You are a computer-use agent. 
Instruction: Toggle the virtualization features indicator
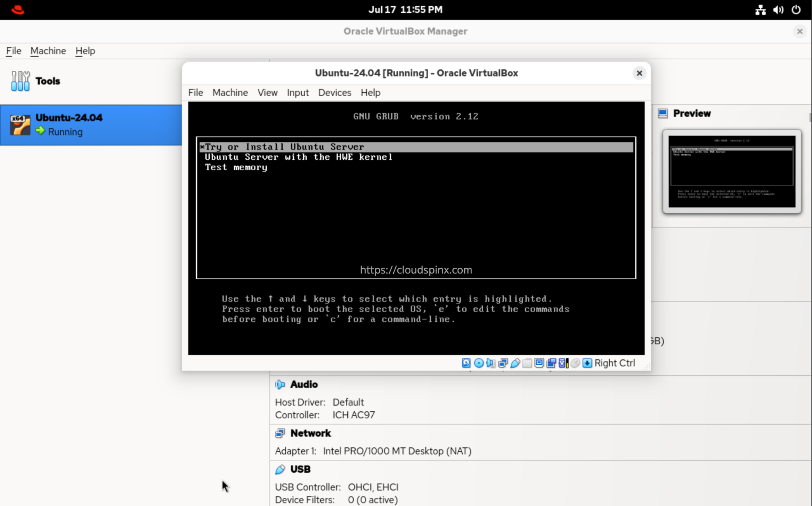point(563,363)
